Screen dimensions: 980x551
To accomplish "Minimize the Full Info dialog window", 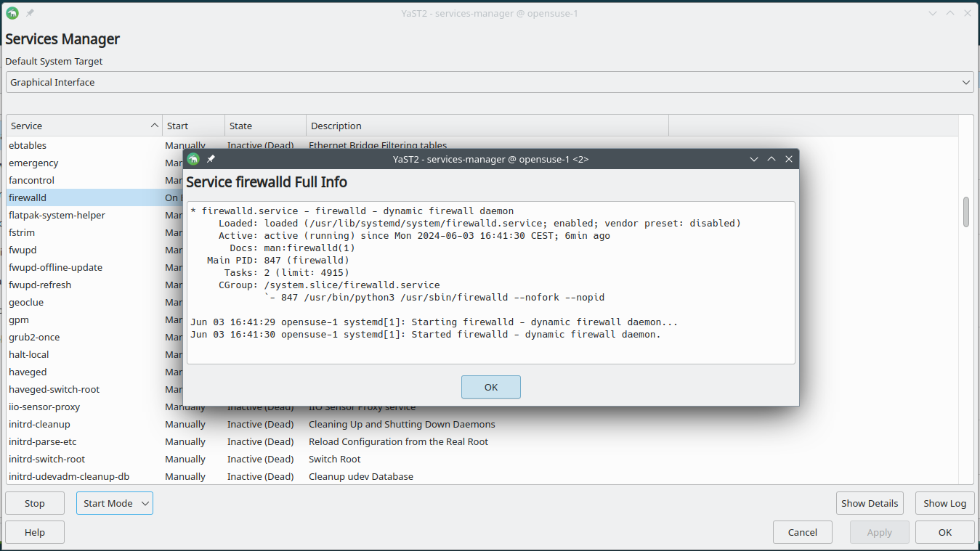I will 754,159.
